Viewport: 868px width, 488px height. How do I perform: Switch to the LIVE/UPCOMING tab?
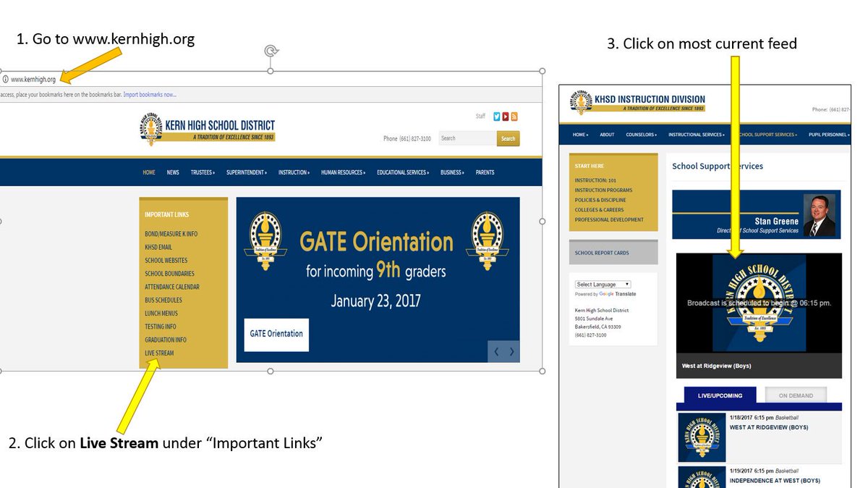pyautogui.click(x=720, y=395)
